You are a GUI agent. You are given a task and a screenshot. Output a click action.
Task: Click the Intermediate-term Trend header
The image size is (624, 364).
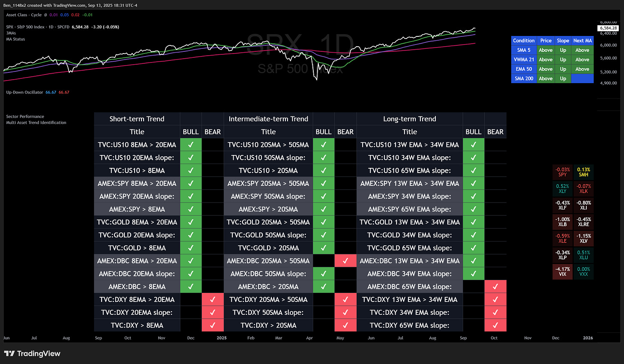[268, 119]
